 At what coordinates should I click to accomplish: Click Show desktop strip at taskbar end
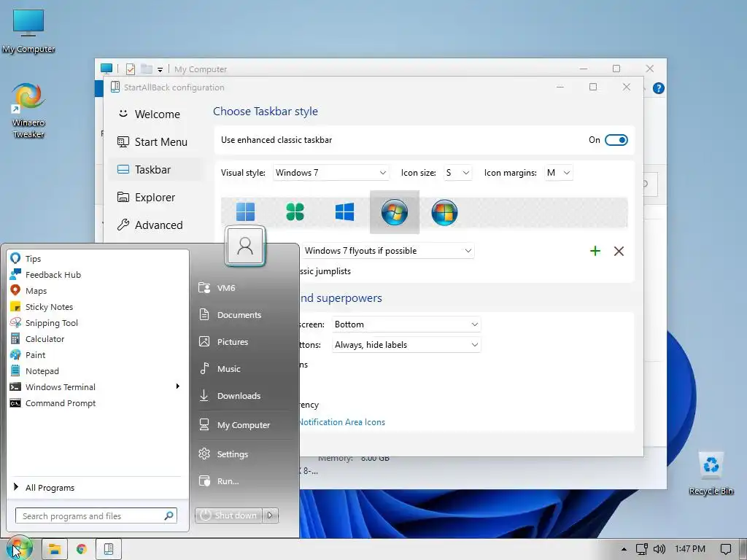743,549
